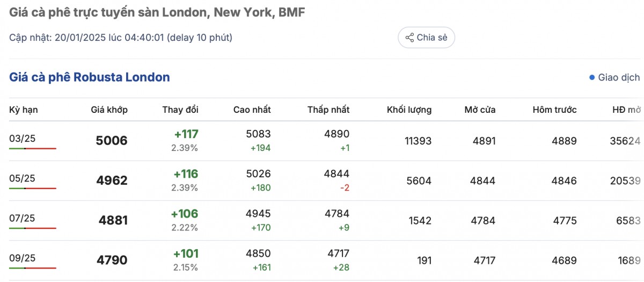This screenshot has height=282, width=644.
Task: Click the Chia sẻ share button
Action: pyautogui.click(x=426, y=38)
